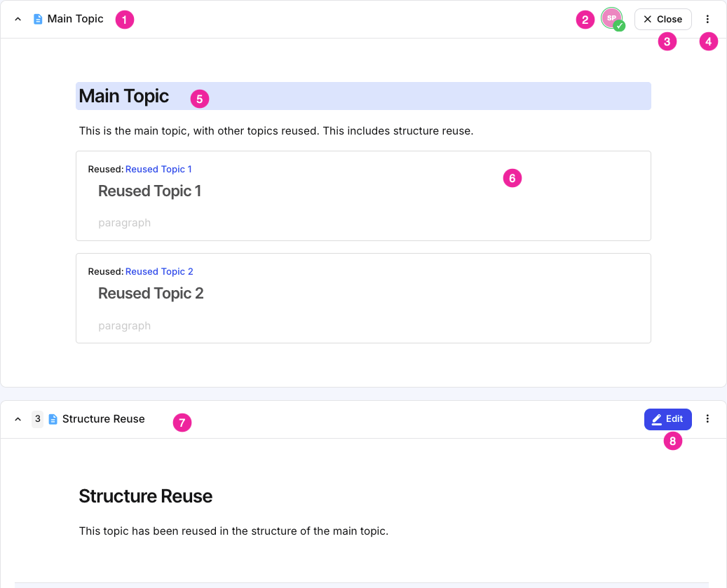Open Main Topic three-dot options menu
727x588 pixels.
707,20
